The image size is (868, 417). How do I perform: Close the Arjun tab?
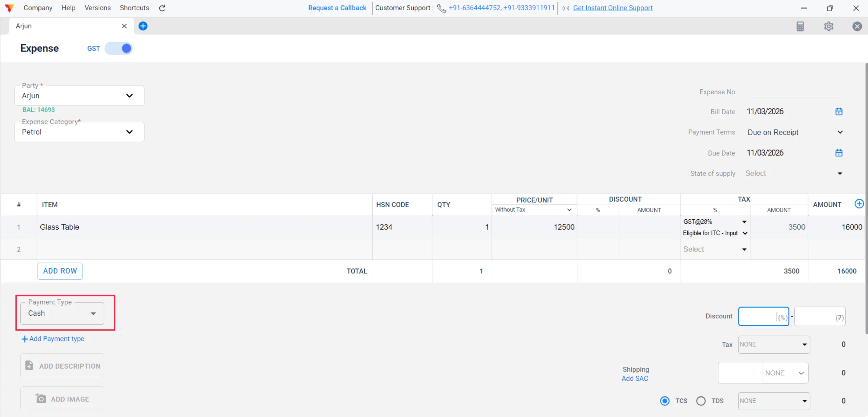pyautogui.click(x=124, y=26)
